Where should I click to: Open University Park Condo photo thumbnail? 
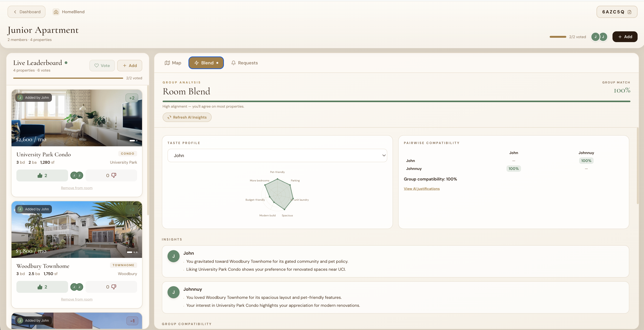(x=77, y=118)
